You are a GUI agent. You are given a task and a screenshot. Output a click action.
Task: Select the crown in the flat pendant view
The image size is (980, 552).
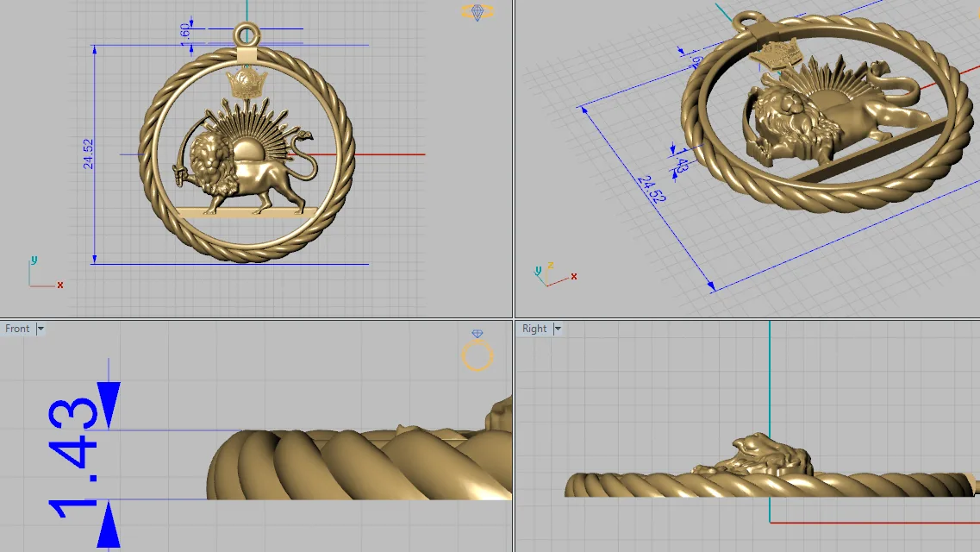point(247,83)
